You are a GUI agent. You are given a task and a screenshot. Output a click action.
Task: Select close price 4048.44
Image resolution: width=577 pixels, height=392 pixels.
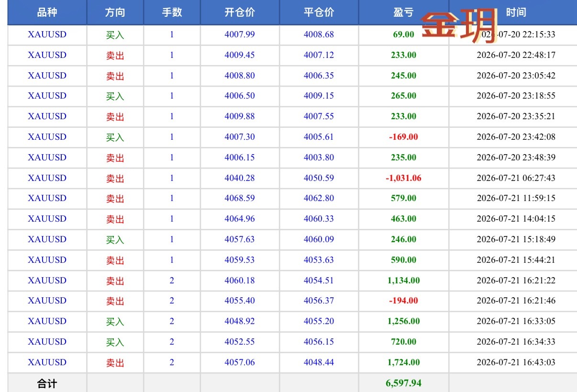[x=319, y=362]
